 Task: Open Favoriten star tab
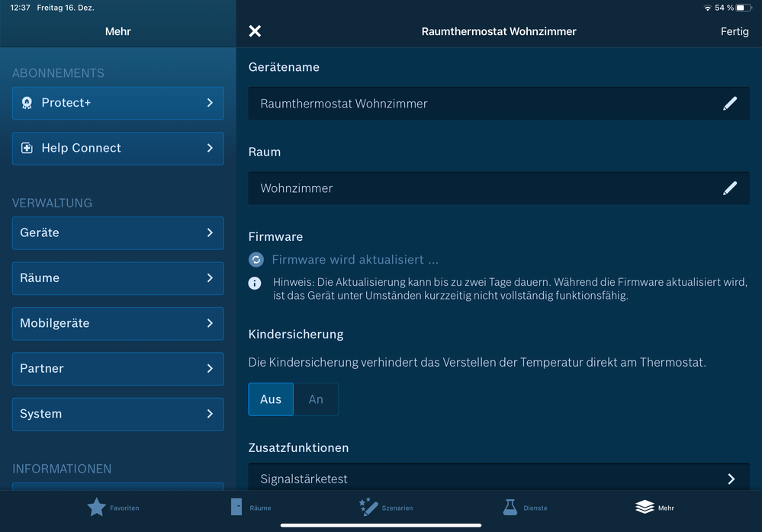click(x=97, y=507)
